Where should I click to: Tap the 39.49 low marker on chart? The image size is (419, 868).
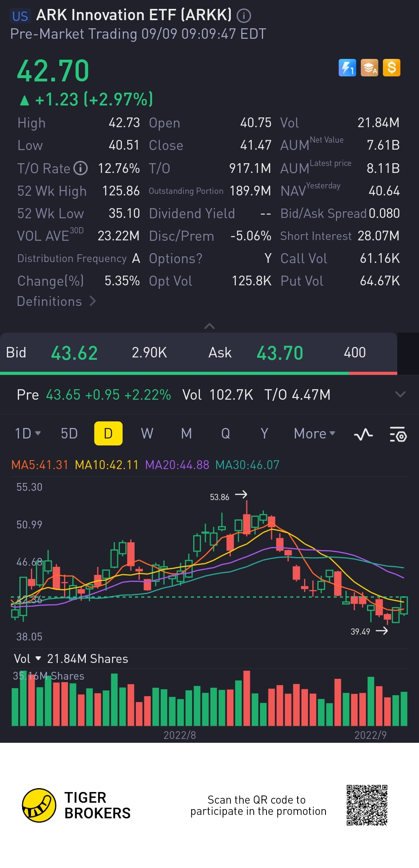coord(369,631)
